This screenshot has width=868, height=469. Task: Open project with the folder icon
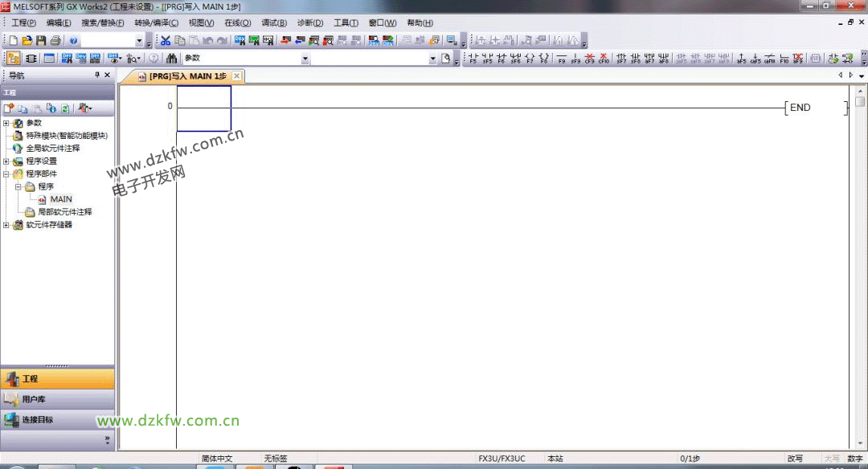(x=27, y=40)
